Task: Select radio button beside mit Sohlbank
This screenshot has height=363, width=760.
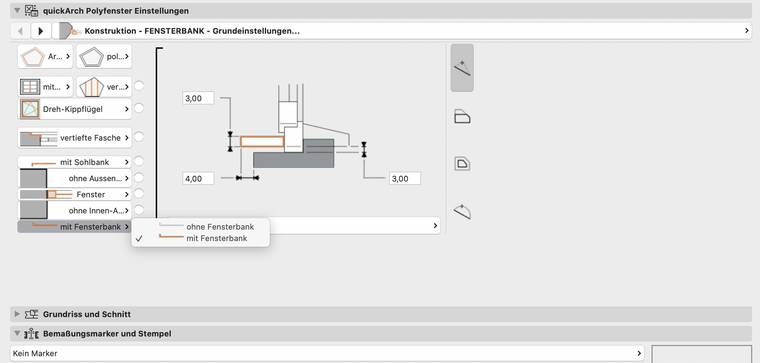Action: [139, 161]
